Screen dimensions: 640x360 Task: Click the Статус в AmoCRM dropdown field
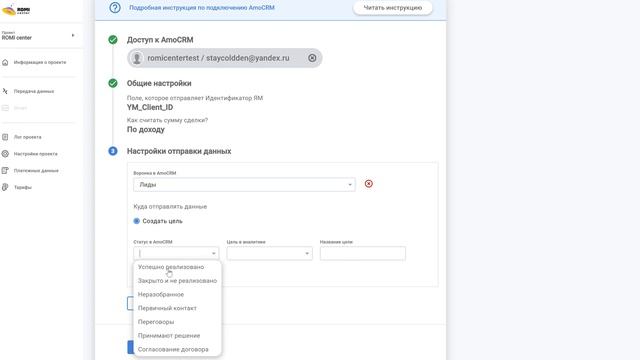(x=176, y=253)
